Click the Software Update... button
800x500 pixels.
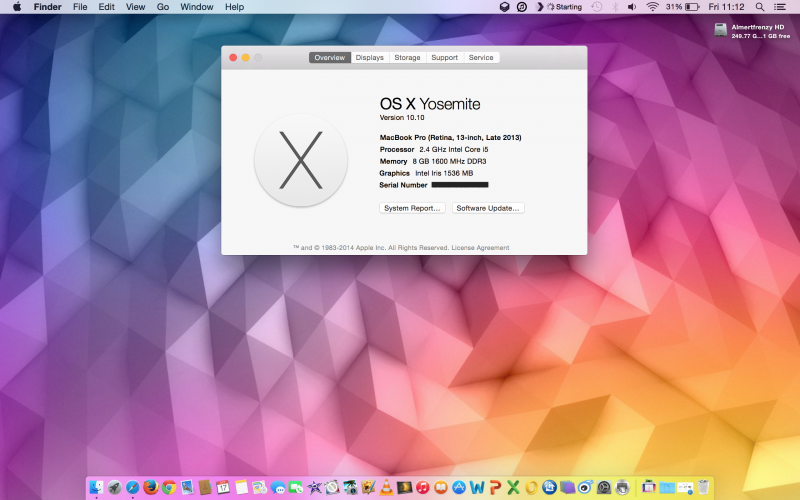[x=488, y=208]
